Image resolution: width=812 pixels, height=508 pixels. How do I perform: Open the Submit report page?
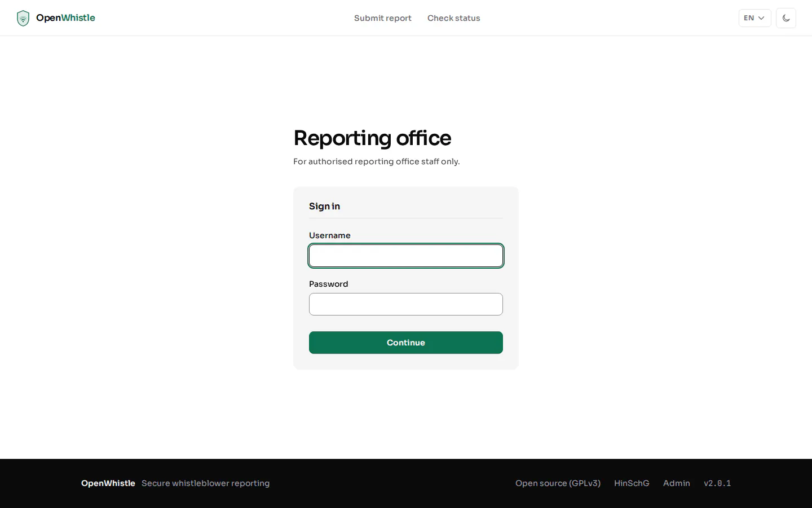pyautogui.click(x=383, y=18)
